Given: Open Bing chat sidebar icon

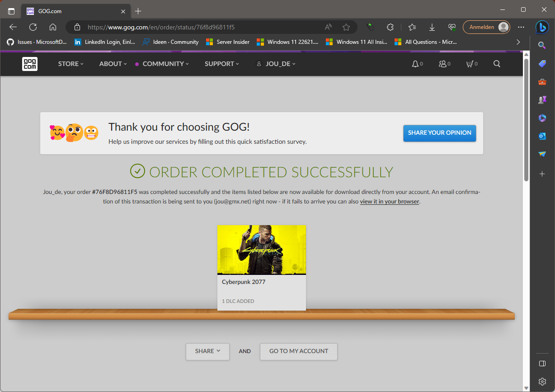Looking at the screenshot, I should pos(542,27).
